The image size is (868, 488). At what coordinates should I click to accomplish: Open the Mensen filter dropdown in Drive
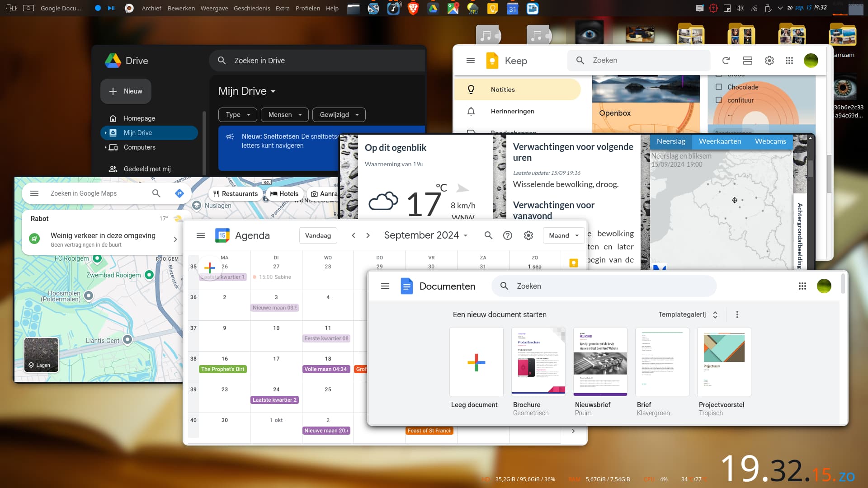pyautogui.click(x=285, y=115)
